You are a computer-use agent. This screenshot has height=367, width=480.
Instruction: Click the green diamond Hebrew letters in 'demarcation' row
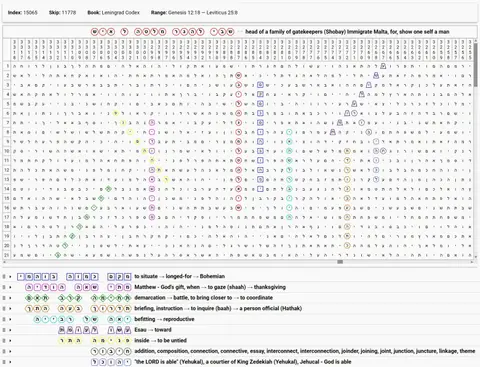pyautogui.click(x=78, y=298)
